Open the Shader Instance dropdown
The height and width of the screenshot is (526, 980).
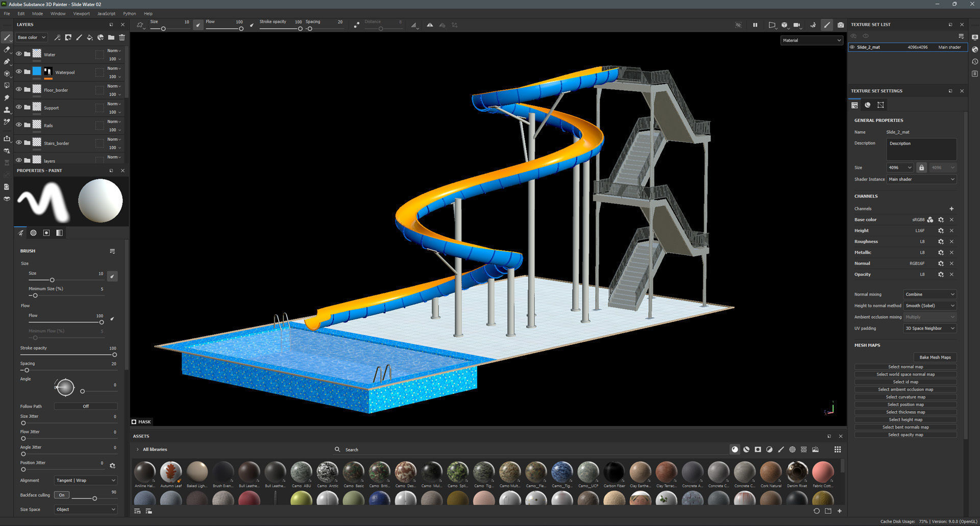click(921, 179)
